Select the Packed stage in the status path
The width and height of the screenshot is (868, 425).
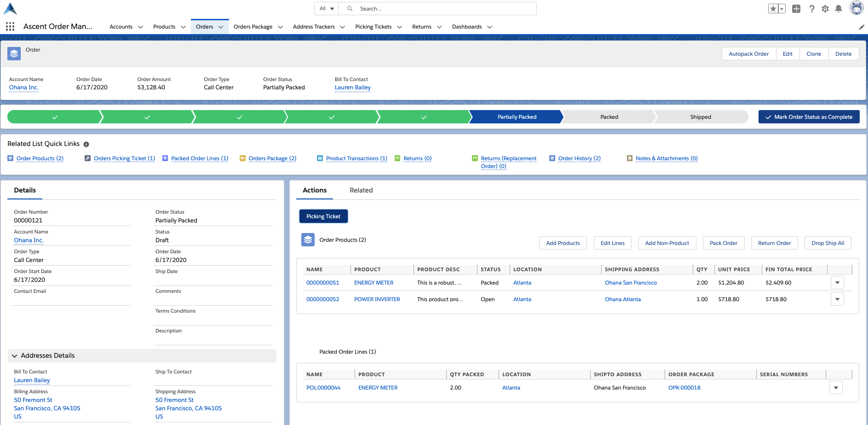pos(609,117)
